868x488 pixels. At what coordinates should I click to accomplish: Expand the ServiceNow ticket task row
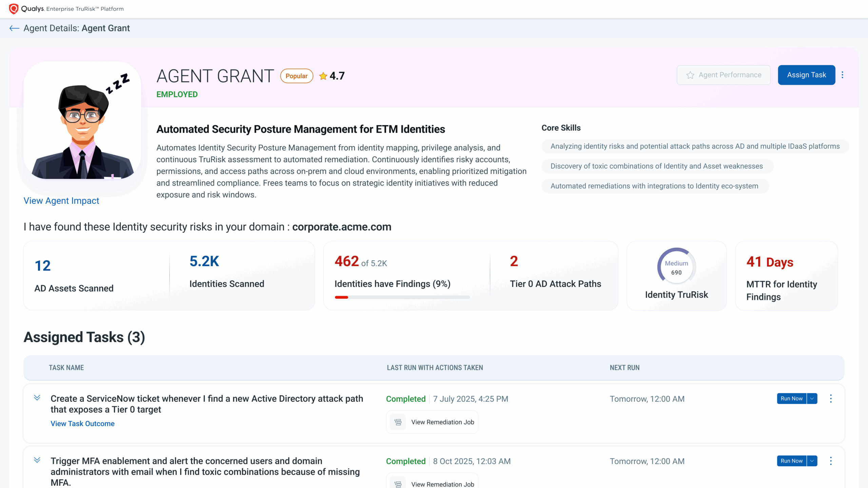tap(37, 398)
